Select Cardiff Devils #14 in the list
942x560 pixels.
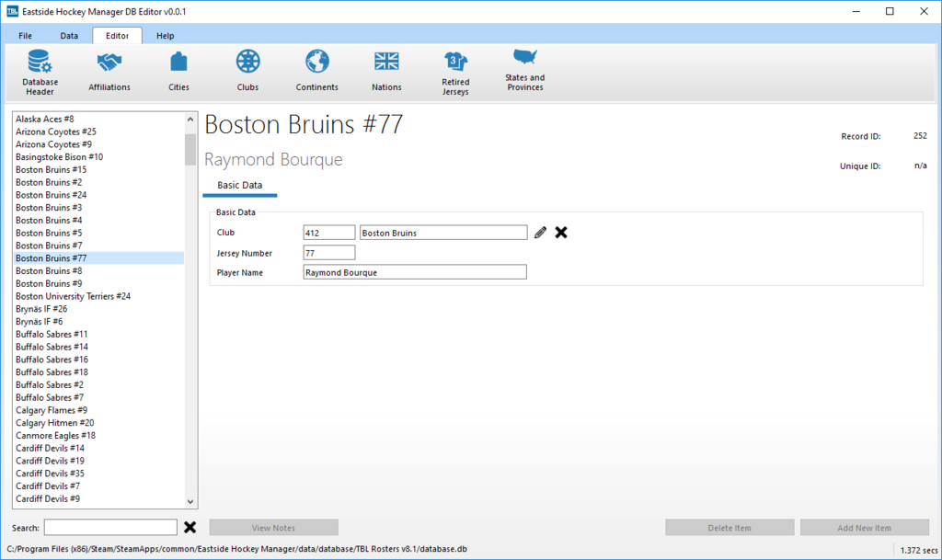click(x=98, y=448)
